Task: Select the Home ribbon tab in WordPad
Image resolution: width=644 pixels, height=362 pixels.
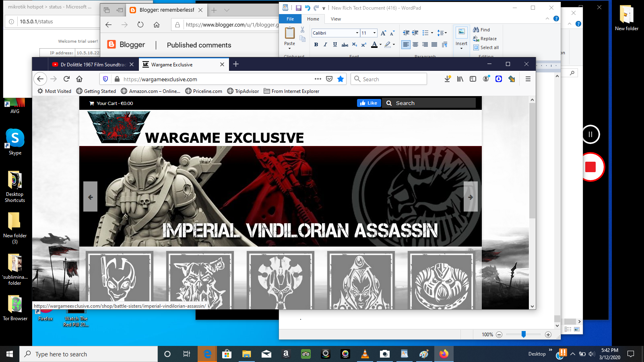Action: pyautogui.click(x=313, y=19)
